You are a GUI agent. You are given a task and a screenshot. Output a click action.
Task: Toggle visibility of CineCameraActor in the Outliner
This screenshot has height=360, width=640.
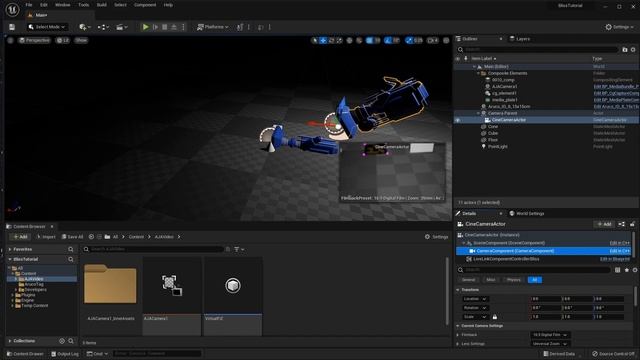pyautogui.click(x=458, y=120)
